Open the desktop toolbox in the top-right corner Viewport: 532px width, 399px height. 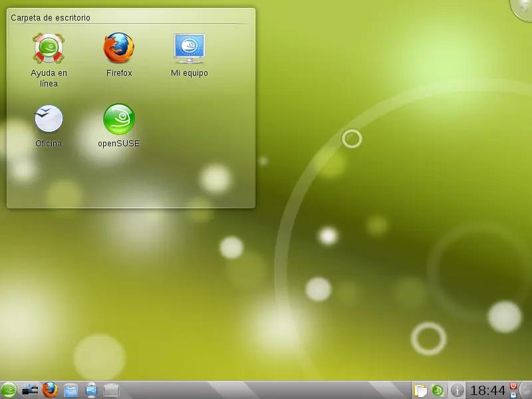point(523,9)
